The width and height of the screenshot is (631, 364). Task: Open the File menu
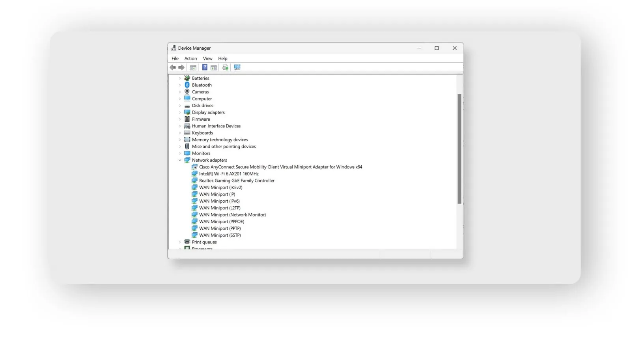(x=175, y=58)
